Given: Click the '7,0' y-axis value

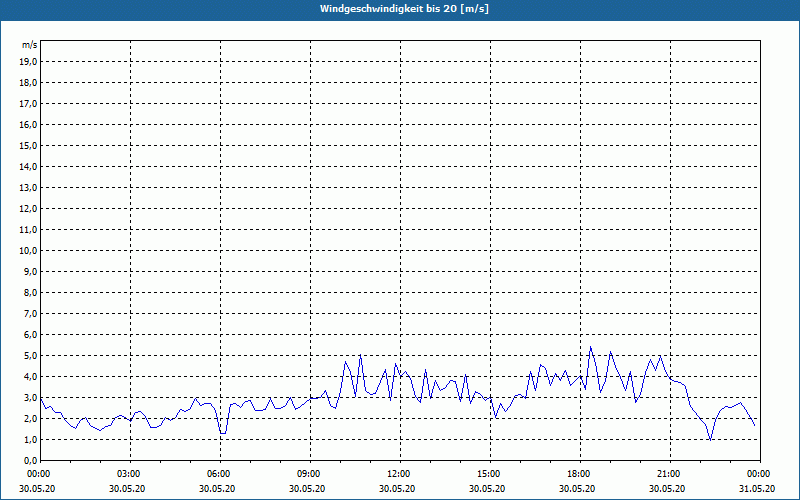Looking at the screenshot, I should pyautogui.click(x=31, y=314).
